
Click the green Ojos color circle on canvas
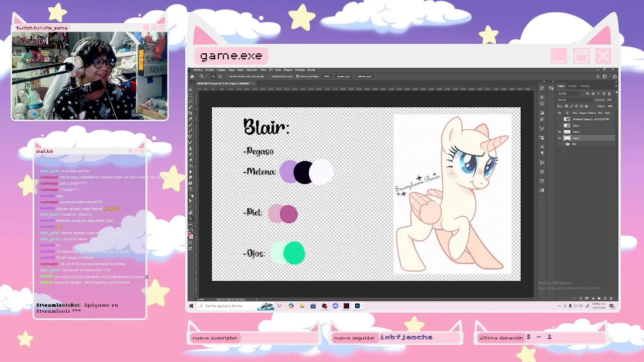[x=294, y=253]
